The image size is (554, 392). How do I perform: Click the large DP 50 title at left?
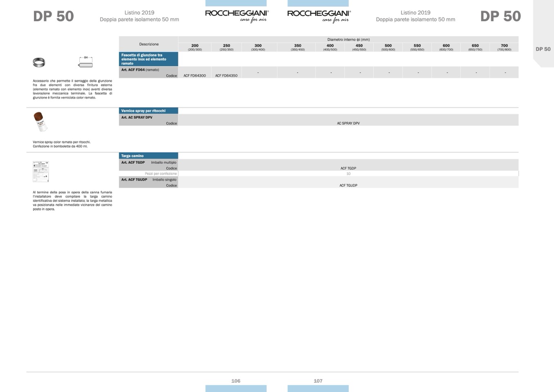click(54, 16)
